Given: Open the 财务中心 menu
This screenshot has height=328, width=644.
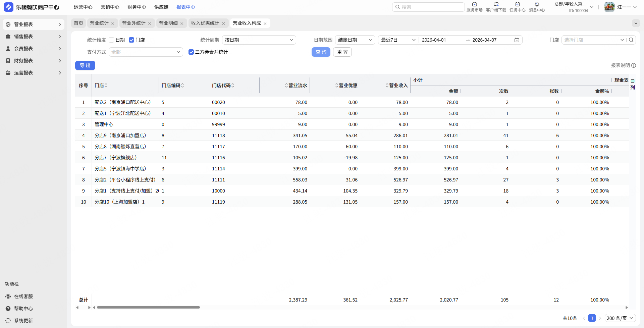Looking at the screenshot, I should click(137, 7).
